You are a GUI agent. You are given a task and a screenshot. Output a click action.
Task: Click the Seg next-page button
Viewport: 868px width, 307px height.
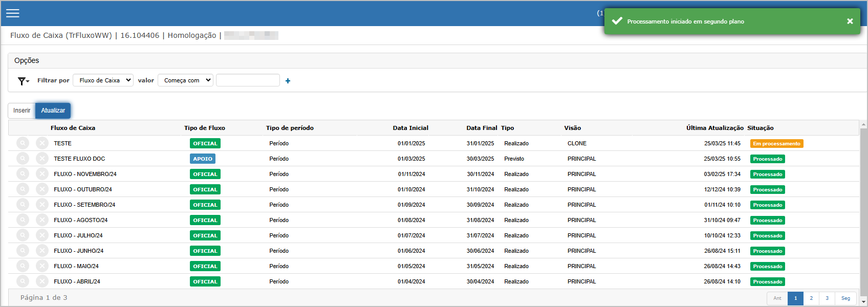click(x=845, y=298)
